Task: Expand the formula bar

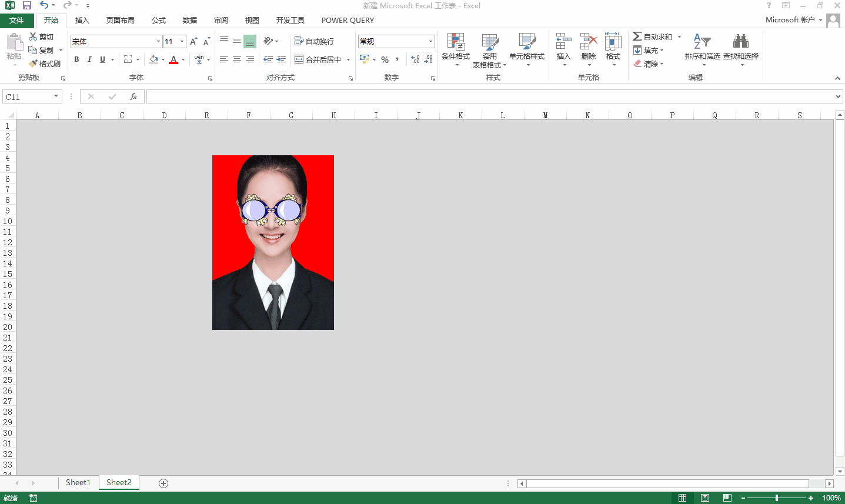Action: 838,96
